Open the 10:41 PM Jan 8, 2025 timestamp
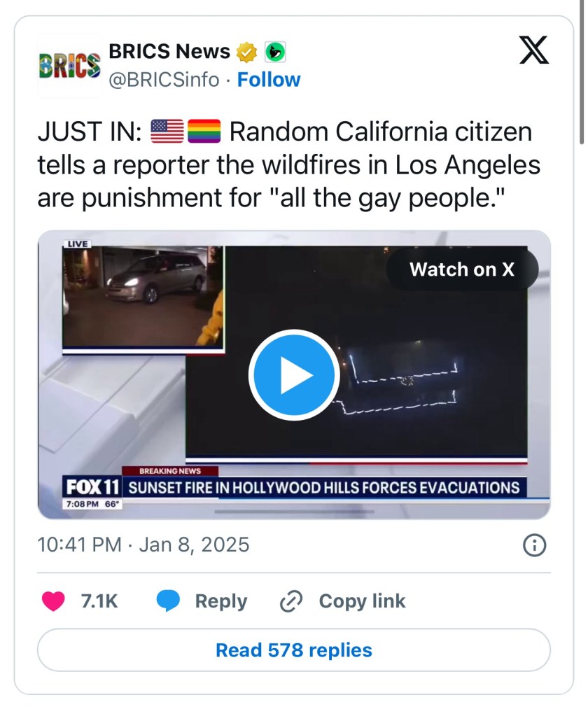 pos(143,545)
